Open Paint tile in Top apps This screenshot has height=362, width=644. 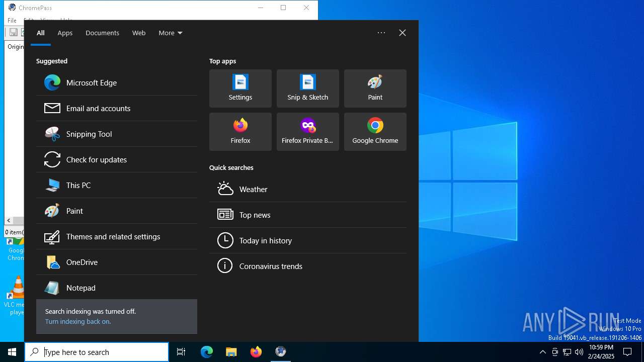[x=375, y=88]
